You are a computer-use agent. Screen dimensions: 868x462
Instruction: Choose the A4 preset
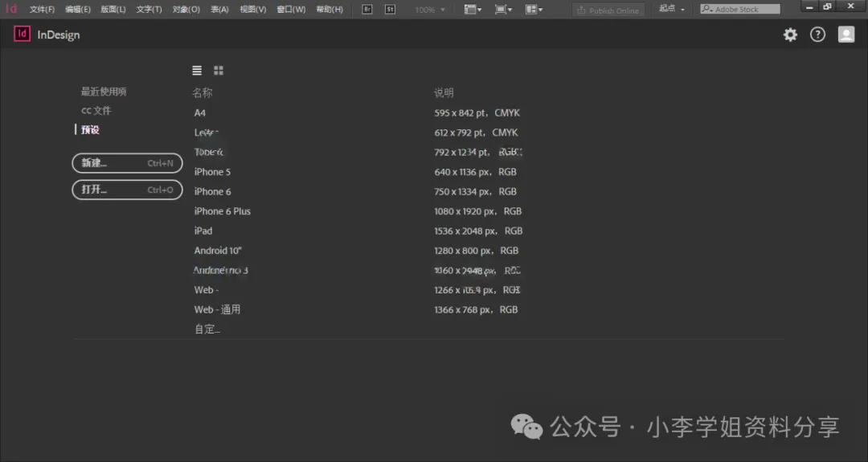point(200,112)
